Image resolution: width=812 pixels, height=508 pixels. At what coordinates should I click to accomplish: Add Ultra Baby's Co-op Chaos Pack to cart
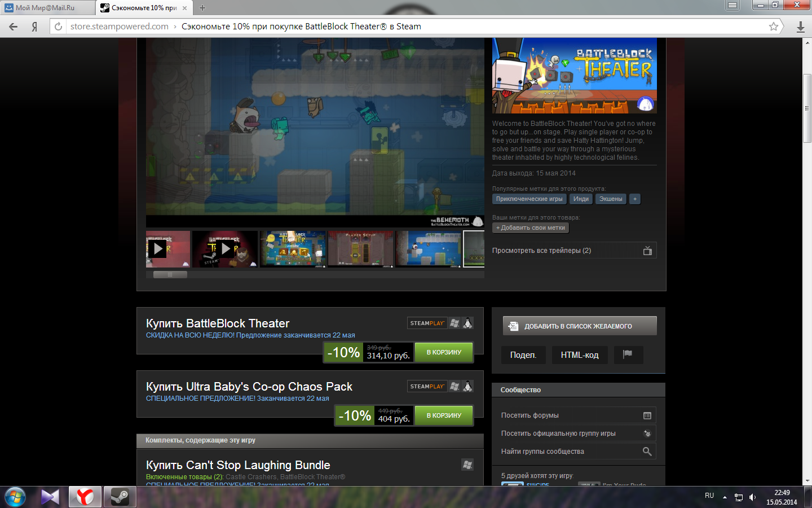(444, 415)
